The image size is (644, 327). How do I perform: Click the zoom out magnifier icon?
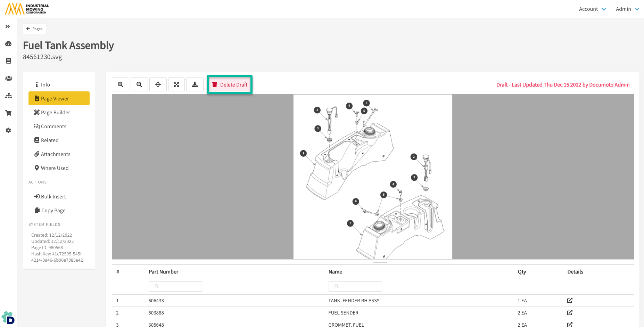(x=139, y=84)
